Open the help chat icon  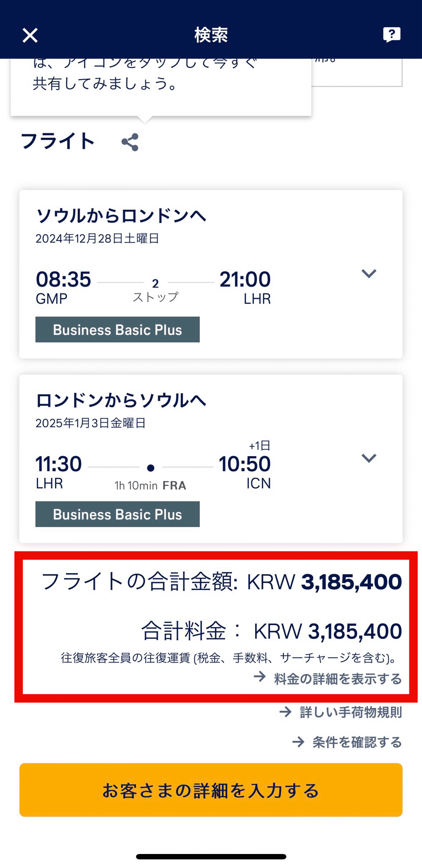(391, 34)
